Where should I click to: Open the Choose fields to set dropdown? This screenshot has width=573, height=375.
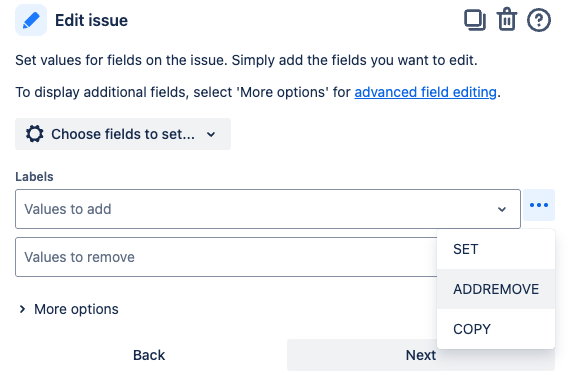pyautogui.click(x=123, y=134)
